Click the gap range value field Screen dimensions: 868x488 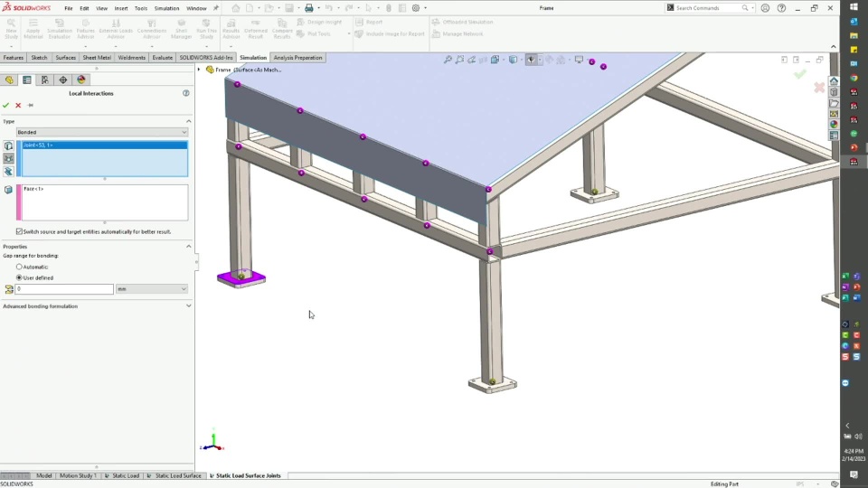[x=64, y=289]
